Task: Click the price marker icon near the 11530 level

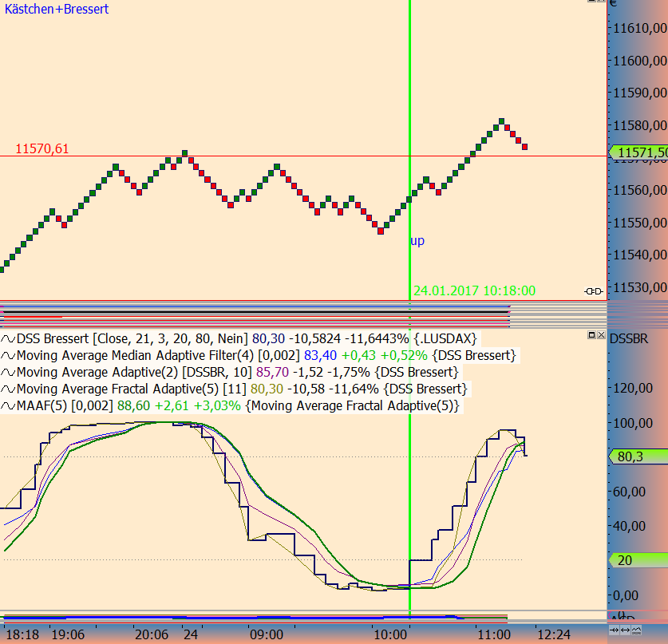Action: click(594, 292)
